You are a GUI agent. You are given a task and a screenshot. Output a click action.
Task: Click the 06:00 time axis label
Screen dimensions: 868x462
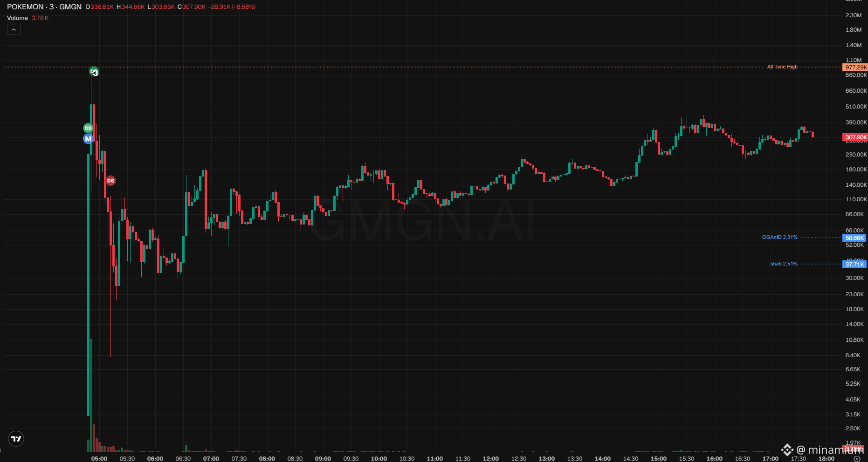pyautogui.click(x=155, y=459)
